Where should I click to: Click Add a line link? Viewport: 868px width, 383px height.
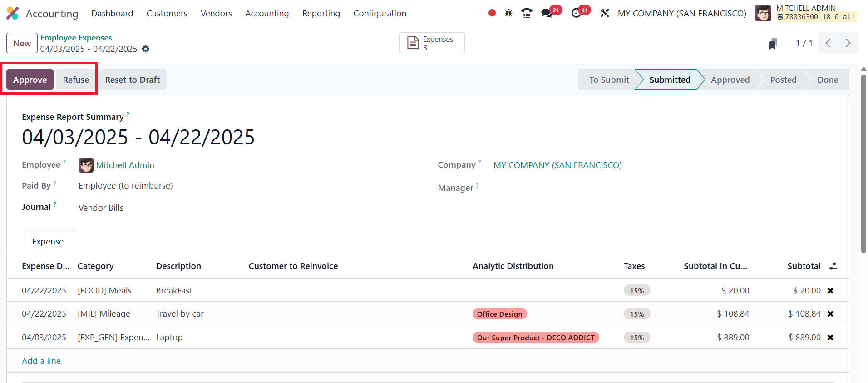coord(41,361)
